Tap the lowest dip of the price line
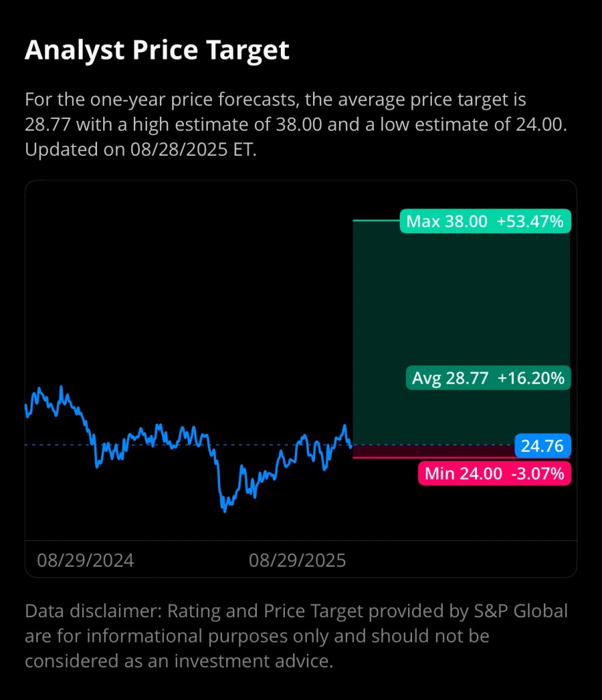 tap(223, 509)
